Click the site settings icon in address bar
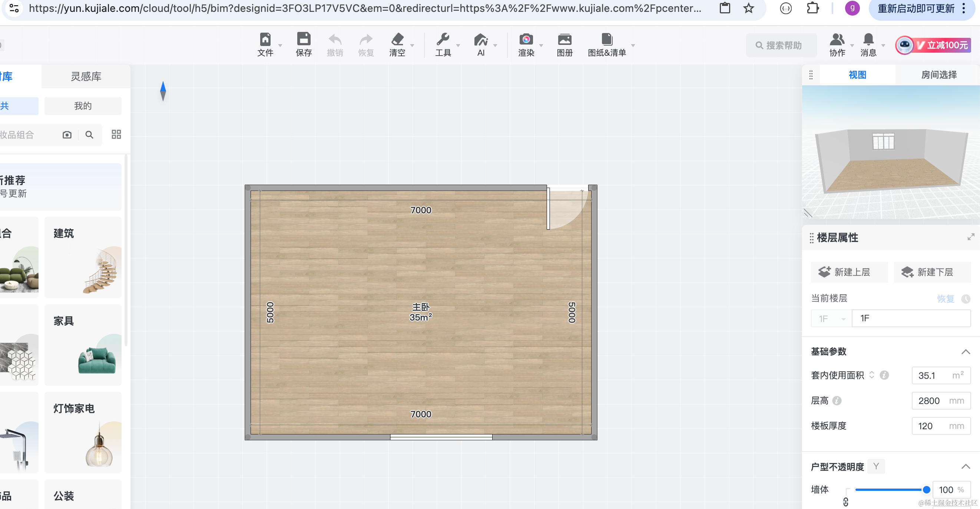 click(x=14, y=8)
